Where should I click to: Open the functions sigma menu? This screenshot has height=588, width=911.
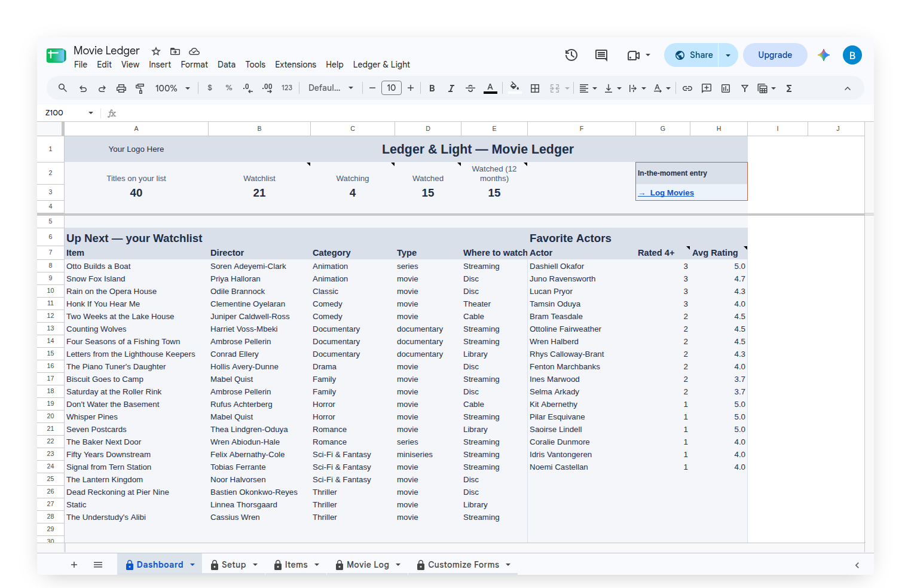point(789,88)
